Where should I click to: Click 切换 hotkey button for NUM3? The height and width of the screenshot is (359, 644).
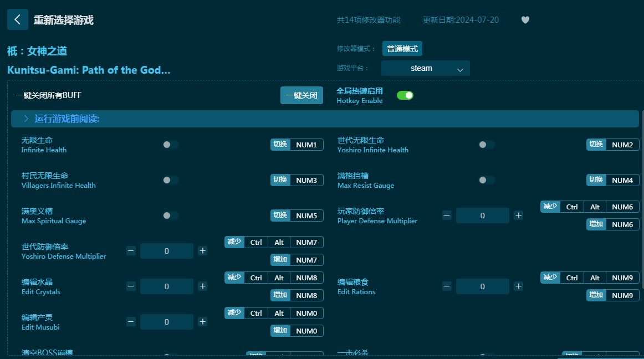pos(280,180)
